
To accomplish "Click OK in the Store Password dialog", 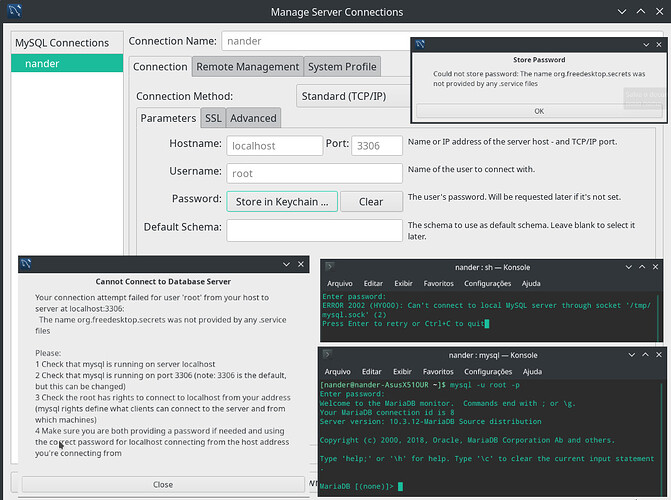I will (x=539, y=111).
